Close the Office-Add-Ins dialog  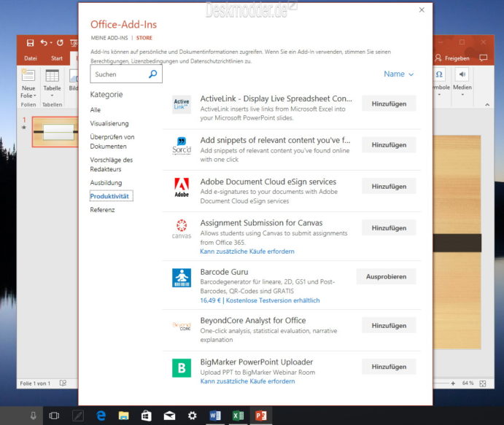(422, 10)
